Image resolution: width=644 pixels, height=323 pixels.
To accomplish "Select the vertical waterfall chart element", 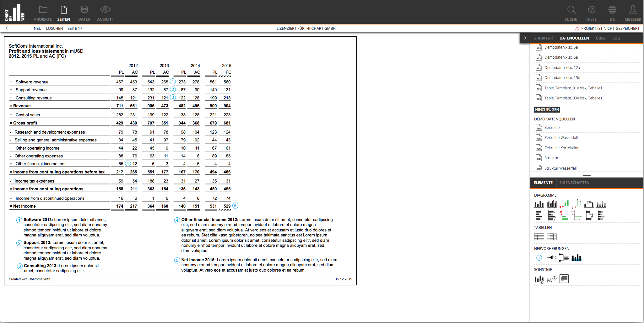I will pyautogui.click(x=589, y=204).
